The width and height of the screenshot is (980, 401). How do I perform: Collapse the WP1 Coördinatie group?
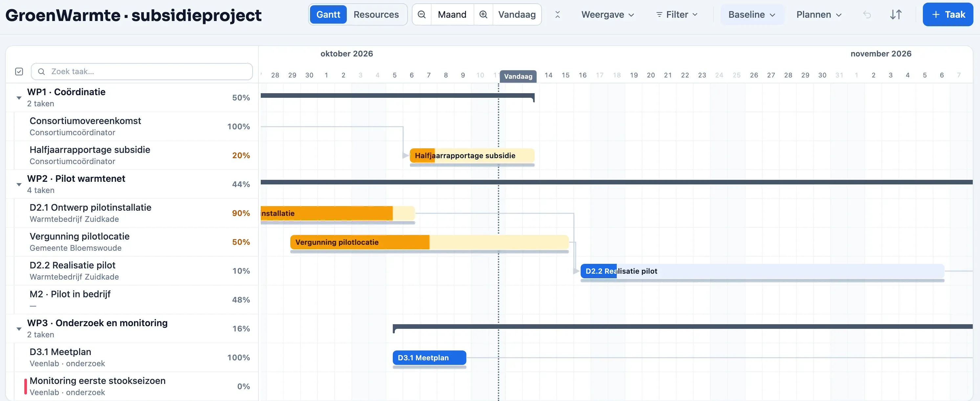[x=19, y=98]
